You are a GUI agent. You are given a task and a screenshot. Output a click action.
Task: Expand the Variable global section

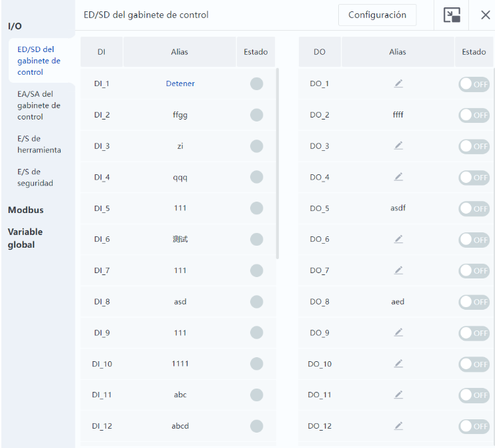[x=25, y=238]
